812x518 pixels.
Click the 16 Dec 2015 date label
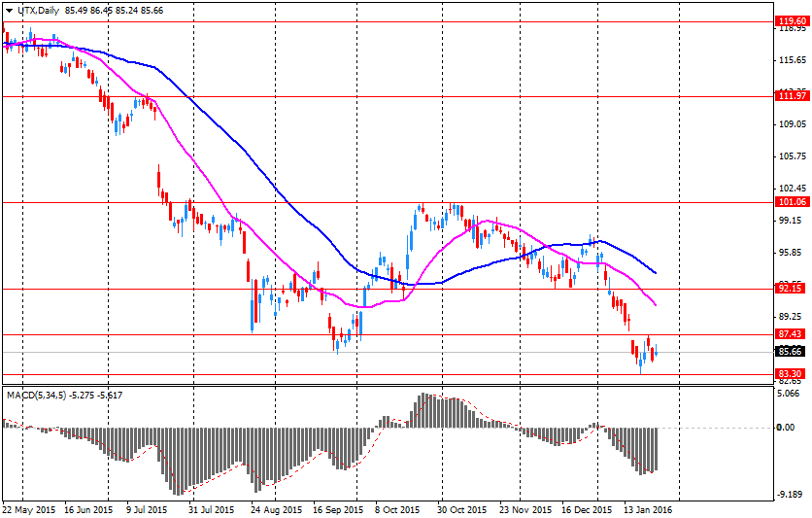click(588, 510)
